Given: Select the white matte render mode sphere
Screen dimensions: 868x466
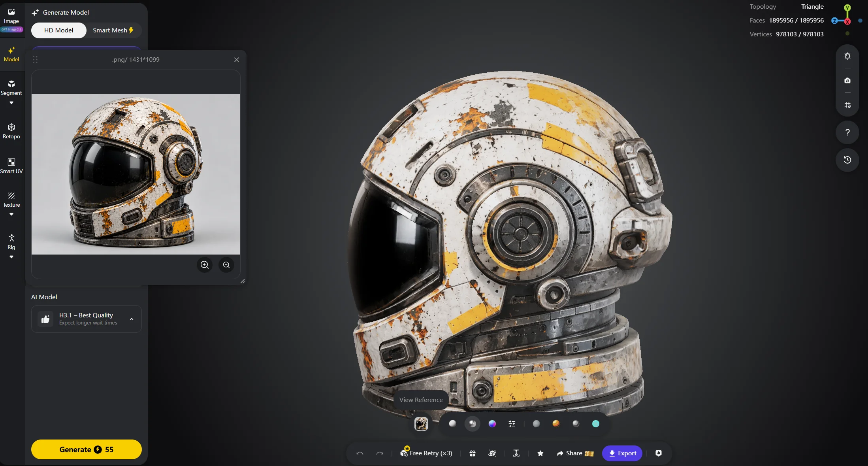Looking at the screenshot, I should 453,424.
